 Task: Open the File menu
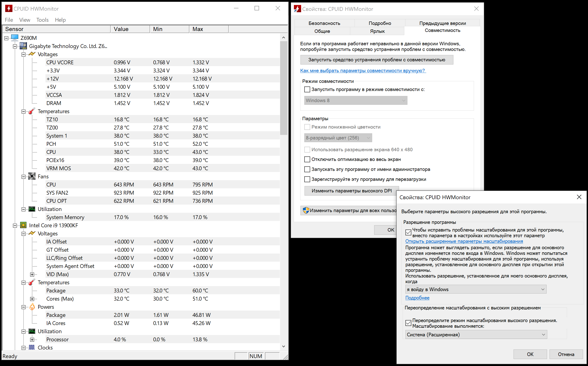(x=9, y=20)
